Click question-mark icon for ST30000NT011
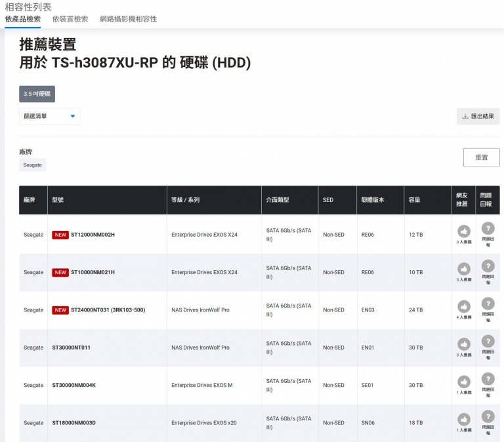 pos(488,341)
